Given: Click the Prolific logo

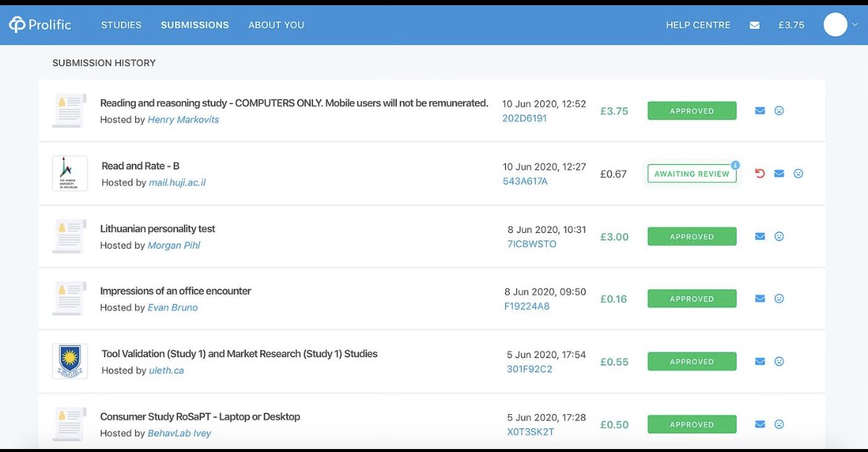Looking at the screenshot, I should [40, 24].
